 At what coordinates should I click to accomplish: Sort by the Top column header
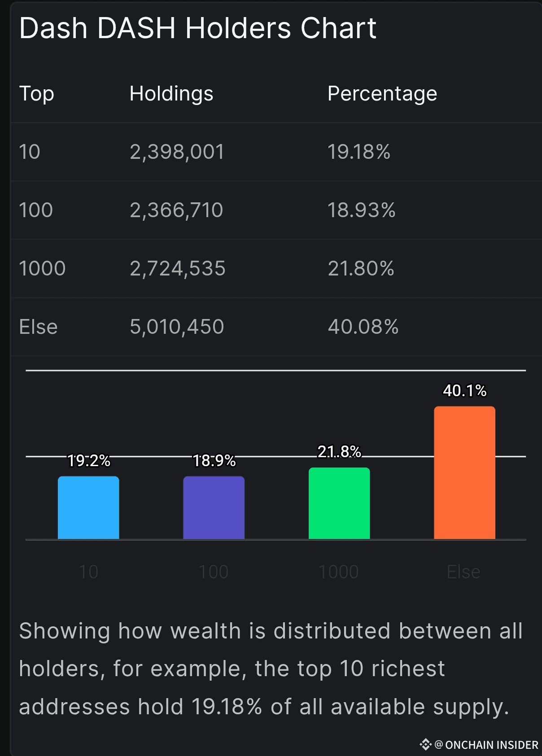pyautogui.click(x=36, y=94)
